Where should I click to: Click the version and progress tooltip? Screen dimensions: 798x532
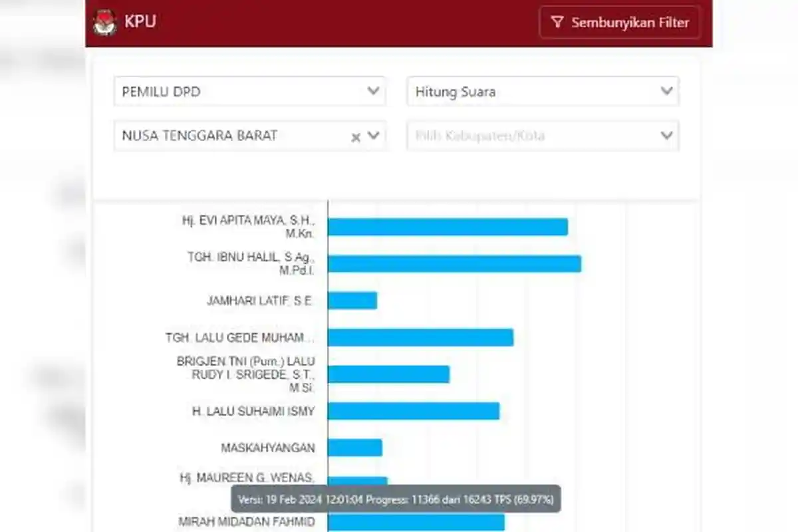tap(396, 499)
